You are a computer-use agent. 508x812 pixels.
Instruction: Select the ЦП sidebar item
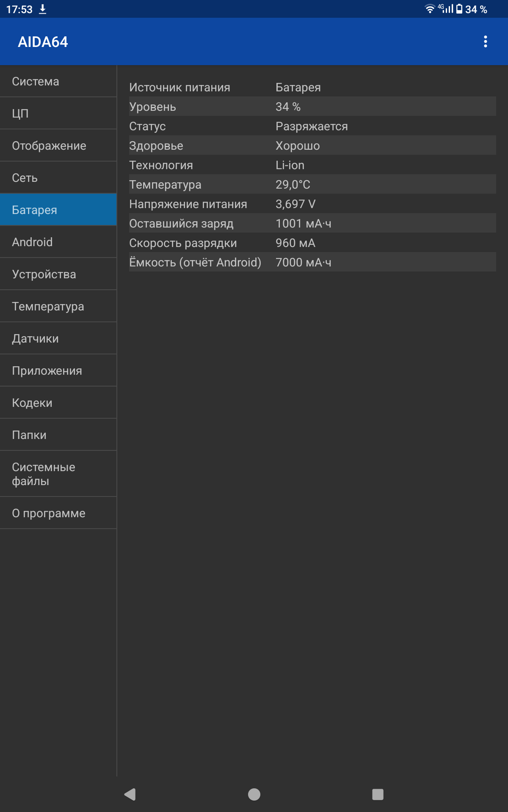(58, 113)
